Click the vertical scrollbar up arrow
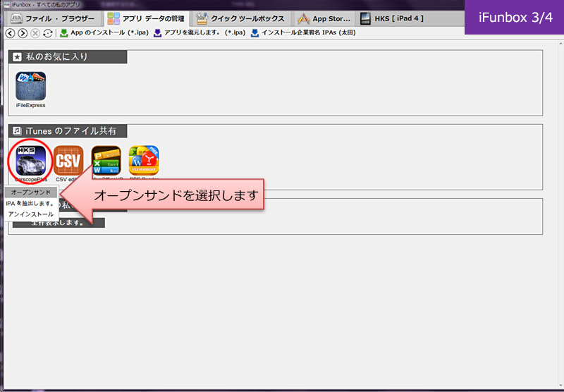Image resolution: width=564 pixels, height=392 pixels. tap(560, 44)
